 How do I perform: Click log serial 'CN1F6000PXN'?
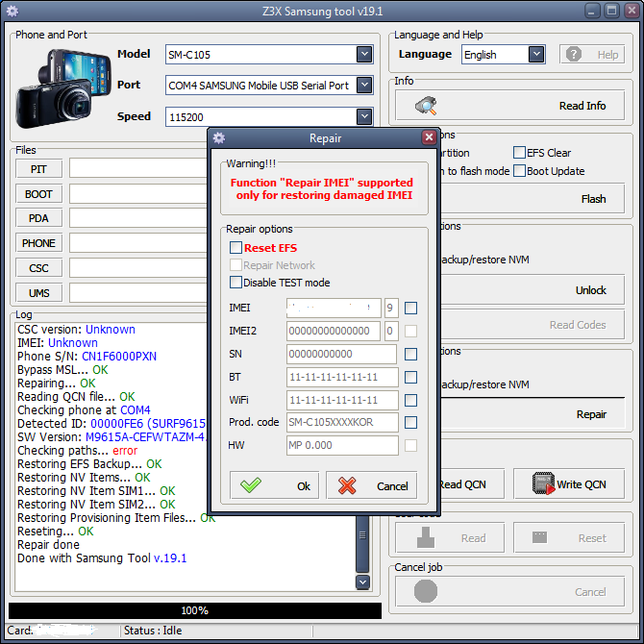[119, 356]
